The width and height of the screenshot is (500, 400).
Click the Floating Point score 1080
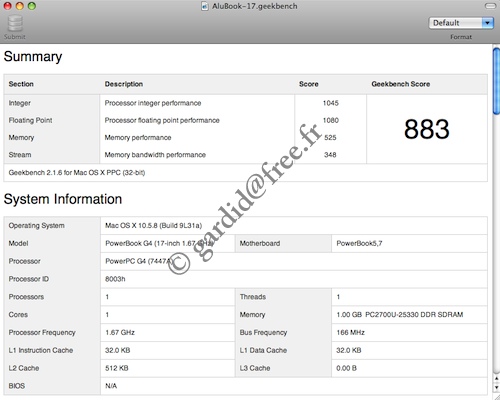point(330,120)
